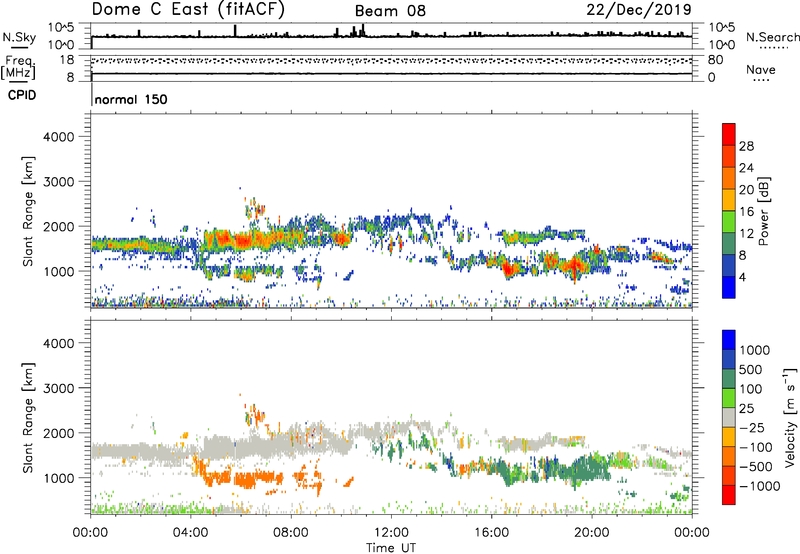Pick the red top segment of Power colorbar
This screenshot has height=554, width=800.
(x=729, y=134)
